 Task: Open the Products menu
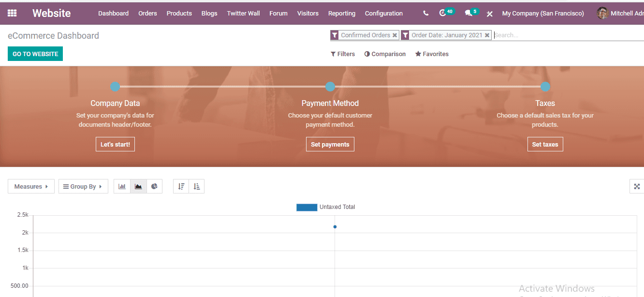[179, 14]
